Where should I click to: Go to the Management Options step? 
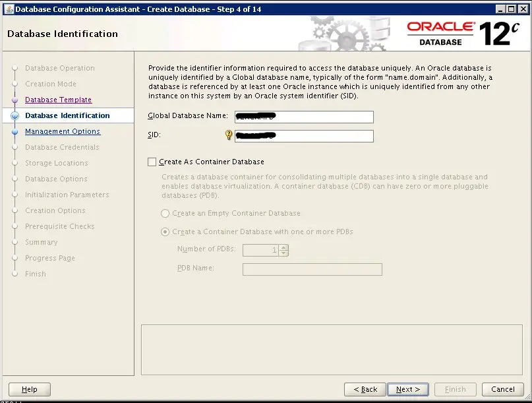pos(63,131)
